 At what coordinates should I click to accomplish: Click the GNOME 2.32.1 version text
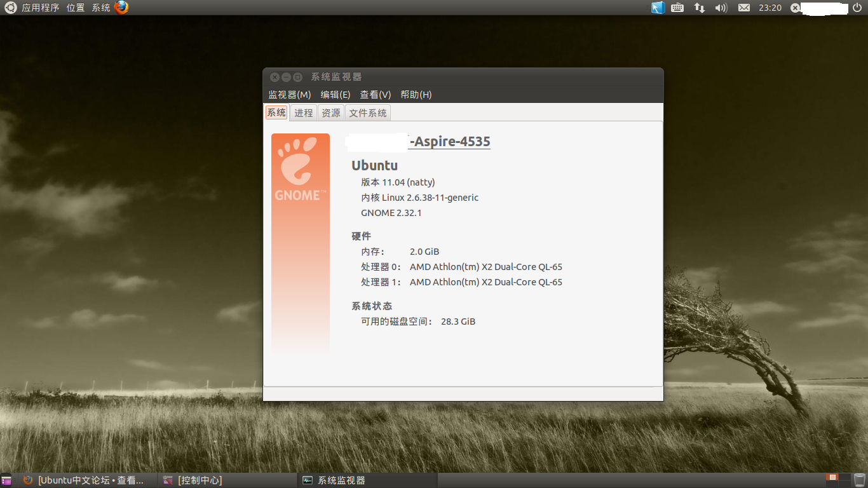[x=391, y=213]
